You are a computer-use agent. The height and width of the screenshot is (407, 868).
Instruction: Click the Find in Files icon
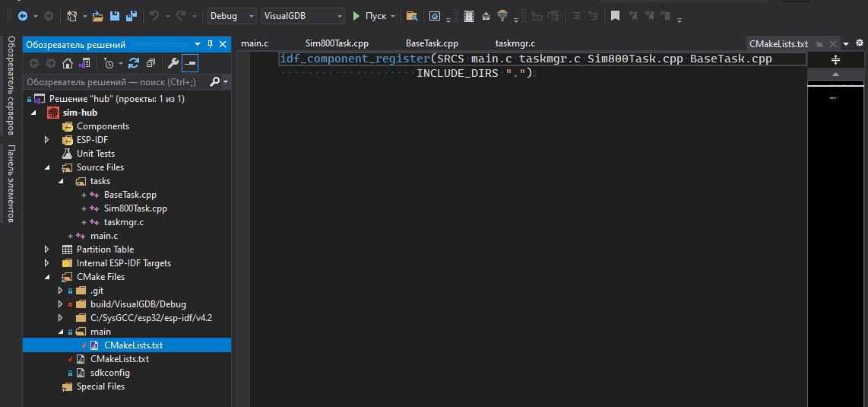coord(411,16)
